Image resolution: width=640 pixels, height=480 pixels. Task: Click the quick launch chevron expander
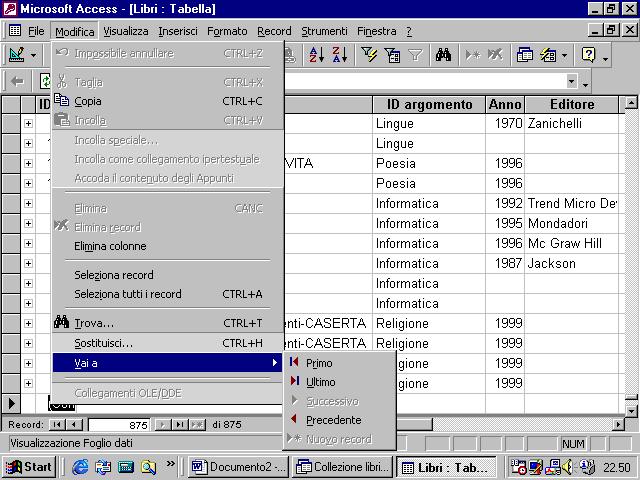coord(171,464)
